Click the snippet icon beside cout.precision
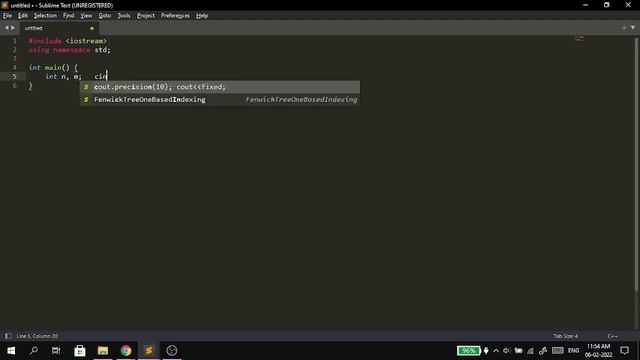 (x=86, y=87)
